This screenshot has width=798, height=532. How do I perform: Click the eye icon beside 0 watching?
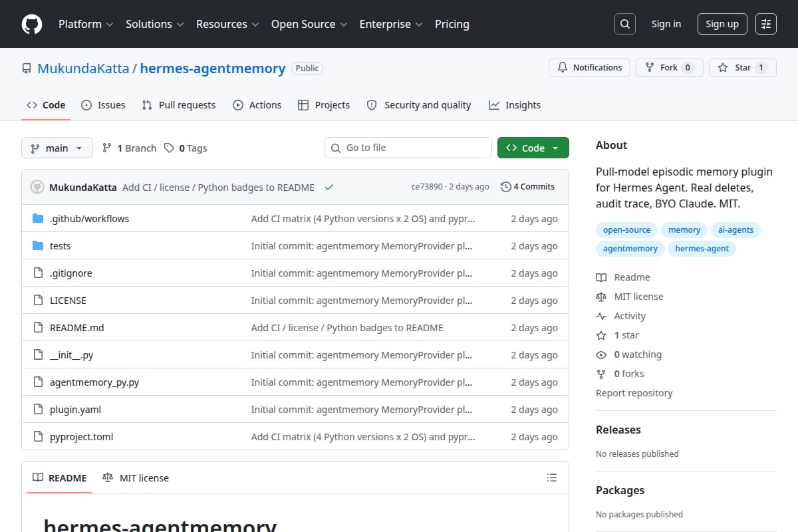[601, 354]
